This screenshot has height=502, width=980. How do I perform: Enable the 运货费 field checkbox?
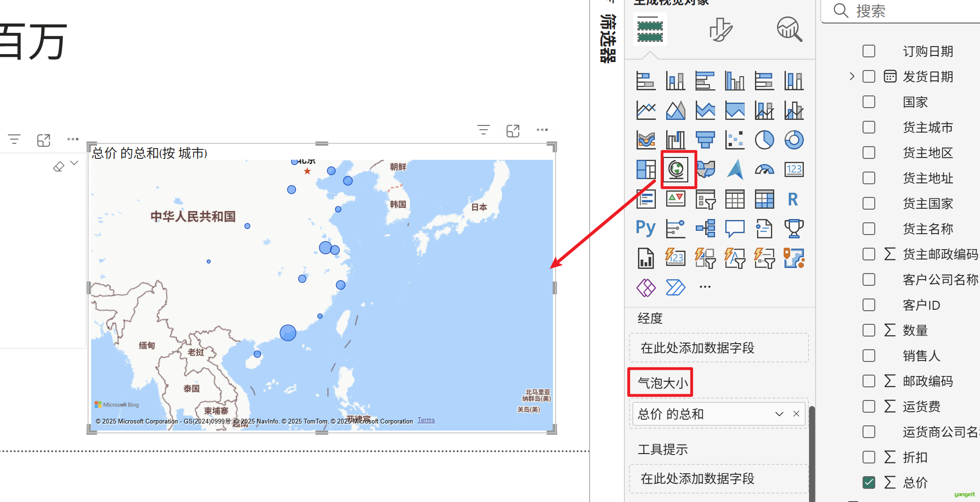pyautogui.click(x=869, y=406)
